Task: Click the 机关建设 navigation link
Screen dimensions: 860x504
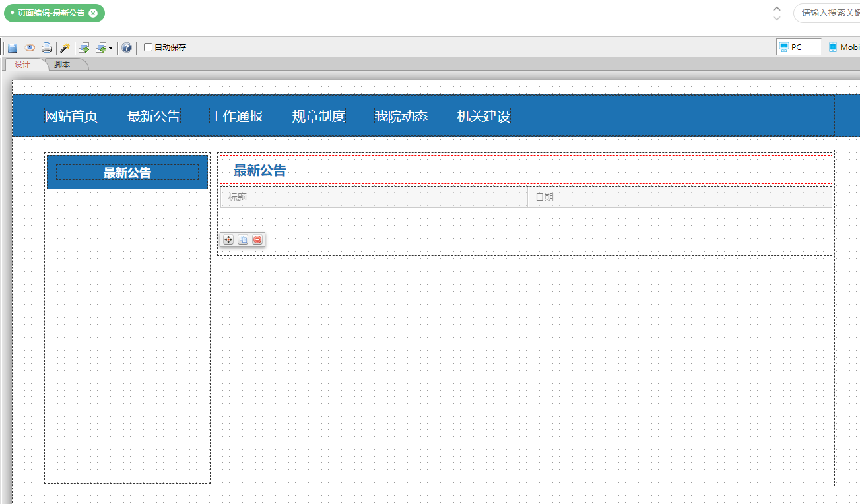Action: (484, 116)
